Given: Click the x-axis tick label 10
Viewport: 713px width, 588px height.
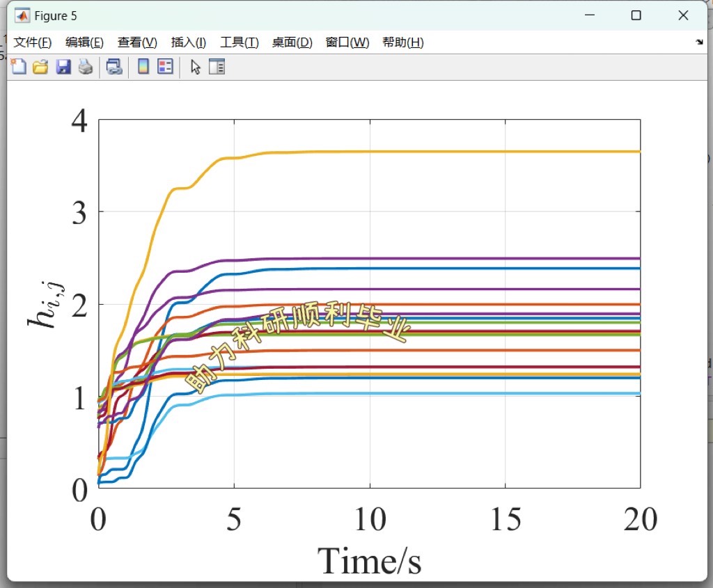Looking at the screenshot, I should point(370,519).
